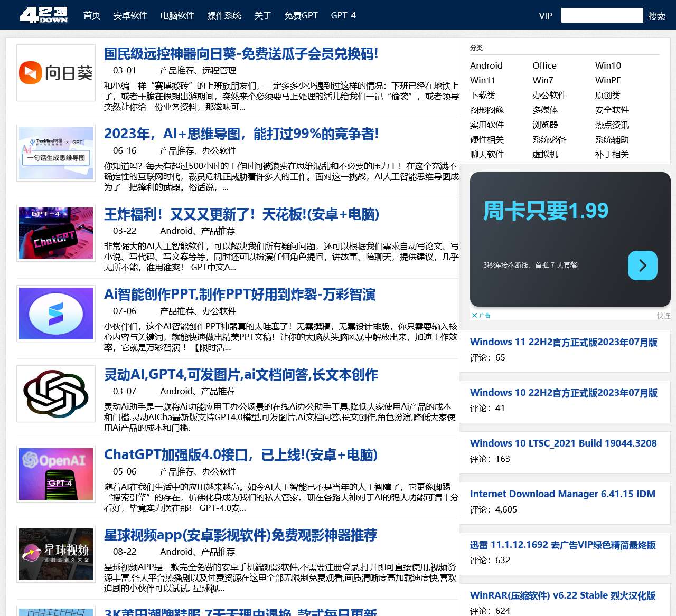Select the Office category
The height and width of the screenshot is (616, 676).
point(544,65)
